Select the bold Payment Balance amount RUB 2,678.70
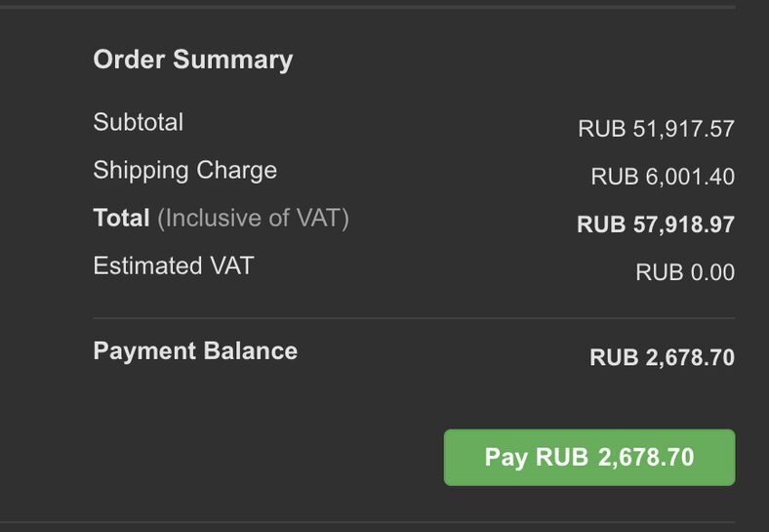 click(x=662, y=357)
